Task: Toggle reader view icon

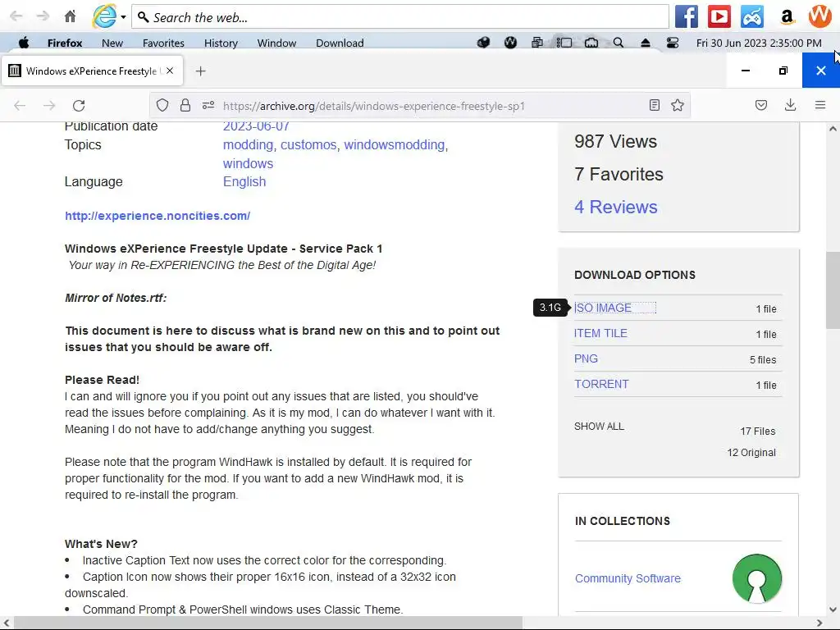Action: click(654, 106)
